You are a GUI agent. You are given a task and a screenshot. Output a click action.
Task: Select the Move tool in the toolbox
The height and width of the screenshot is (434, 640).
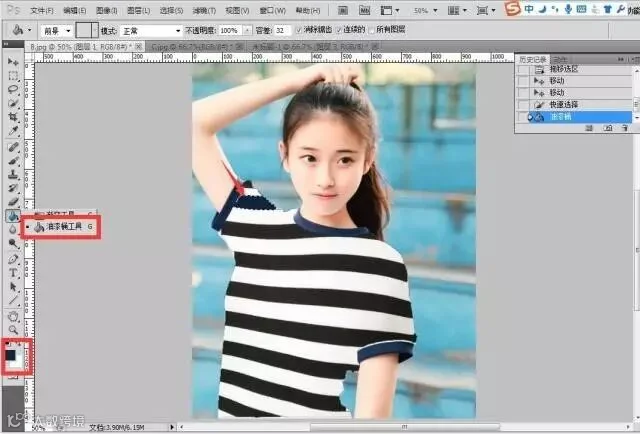coord(13,62)
